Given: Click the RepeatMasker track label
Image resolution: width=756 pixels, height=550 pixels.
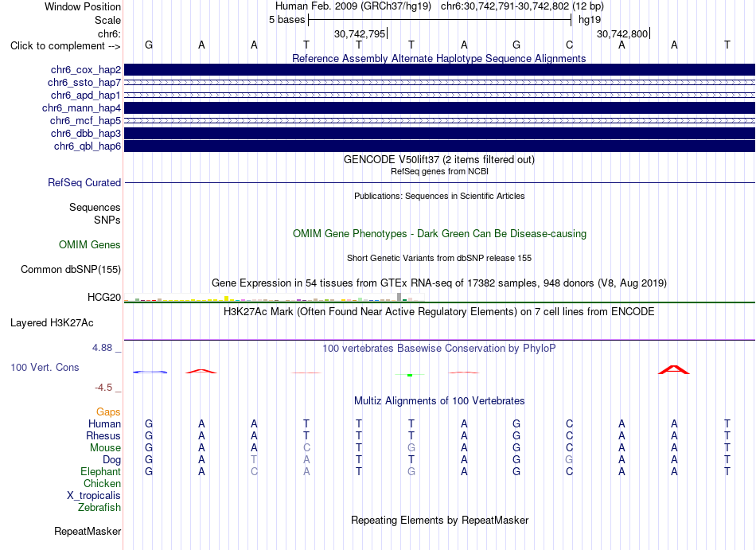Looking at the screenshot, I should 88,532.
